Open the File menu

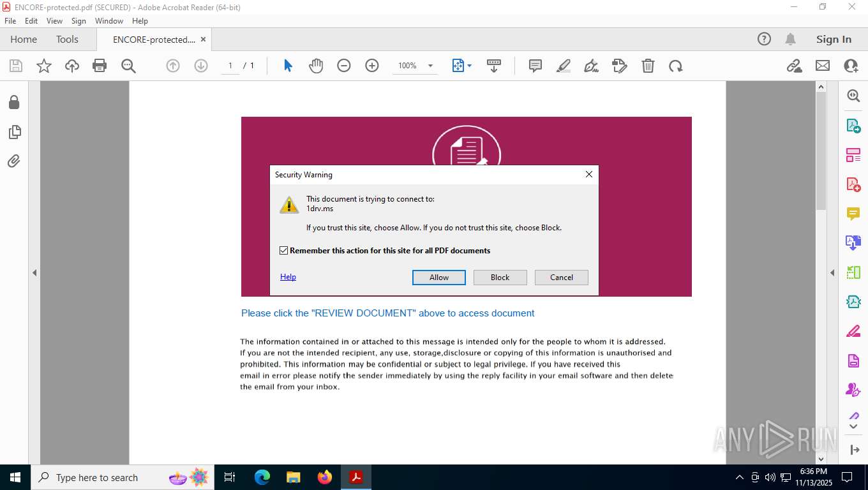[10, 21]
